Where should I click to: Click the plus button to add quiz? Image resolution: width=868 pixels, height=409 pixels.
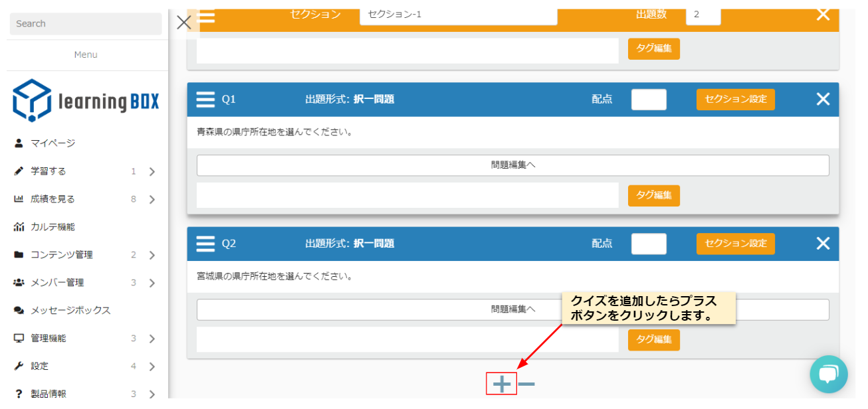tap(502, 384)
